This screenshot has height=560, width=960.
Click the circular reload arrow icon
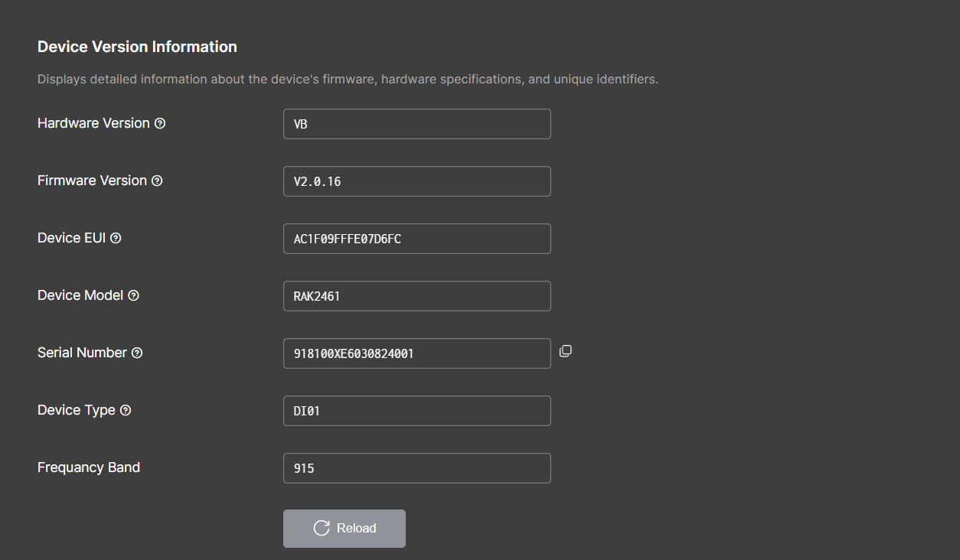[x=321, y=528]
